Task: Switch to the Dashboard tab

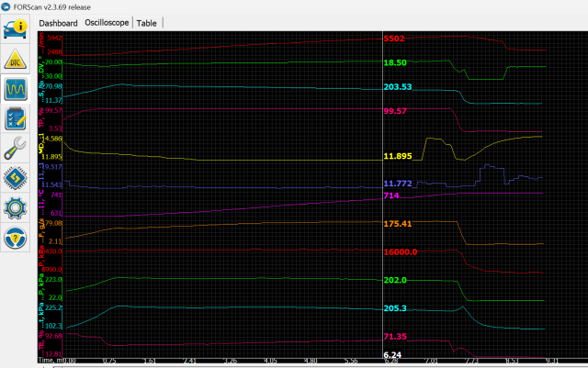Action: point(58,22)
